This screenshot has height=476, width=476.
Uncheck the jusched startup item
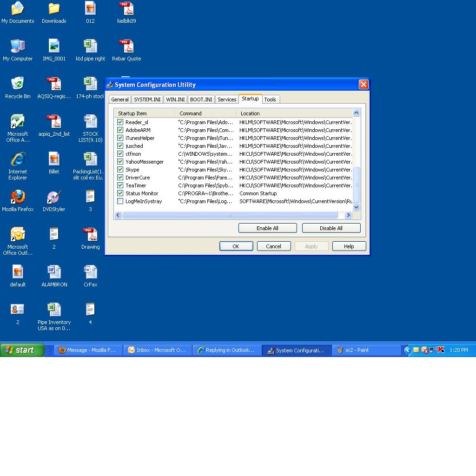(120, 145)
